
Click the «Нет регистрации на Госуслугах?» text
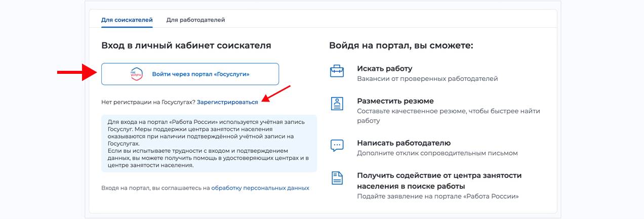click(x=148, y=102)
